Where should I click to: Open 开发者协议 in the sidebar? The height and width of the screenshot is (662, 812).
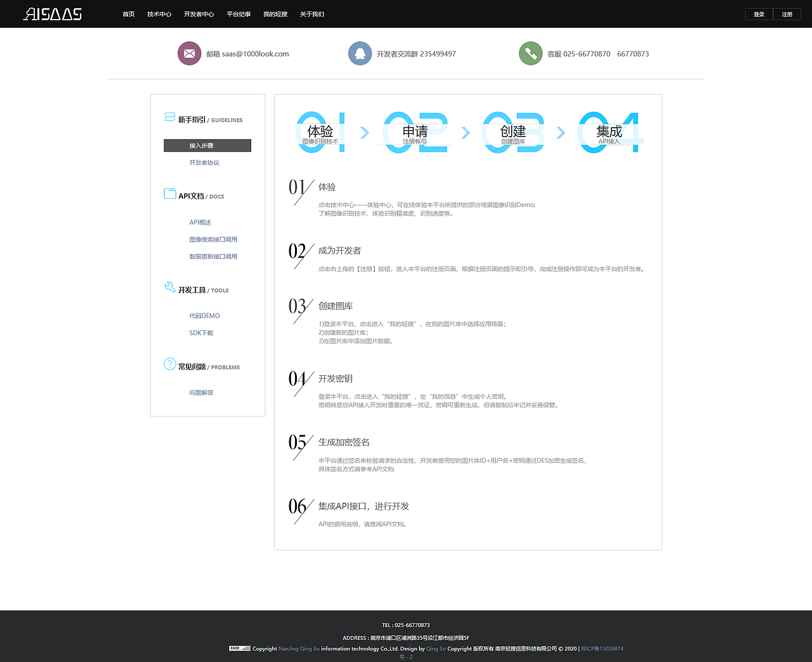click(204, 162)
